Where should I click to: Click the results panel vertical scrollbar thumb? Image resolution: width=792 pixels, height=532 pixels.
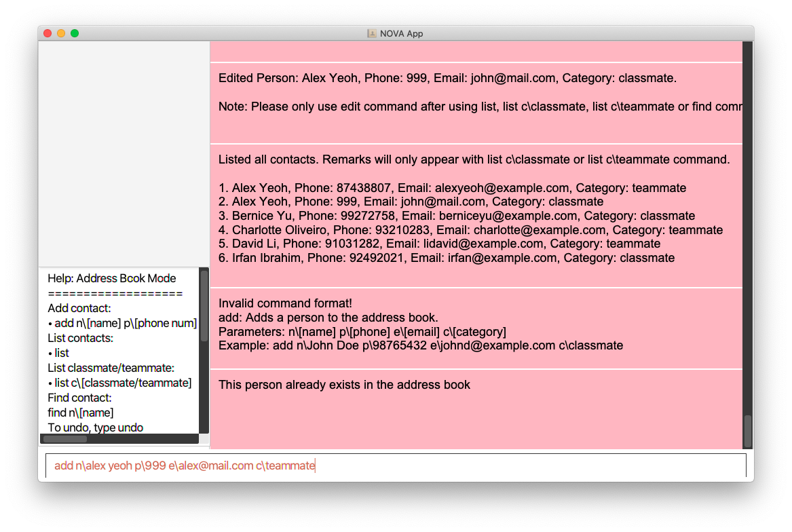click(x=748, y=431)
